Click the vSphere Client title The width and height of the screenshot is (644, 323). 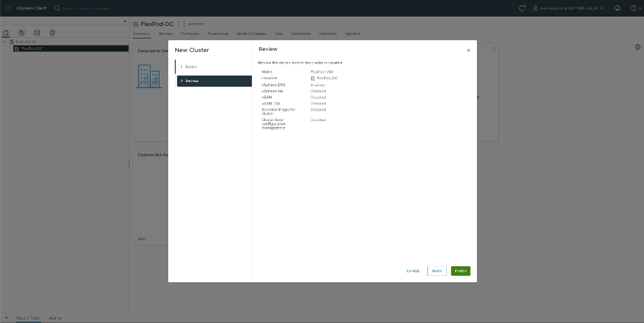[x=31, y=8]
